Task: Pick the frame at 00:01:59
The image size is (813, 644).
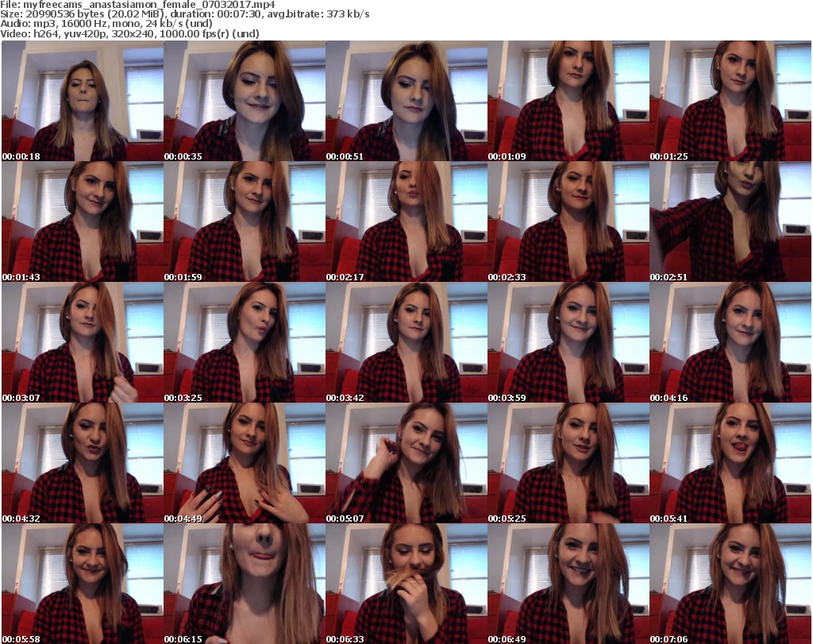Action: pos(245,222)
